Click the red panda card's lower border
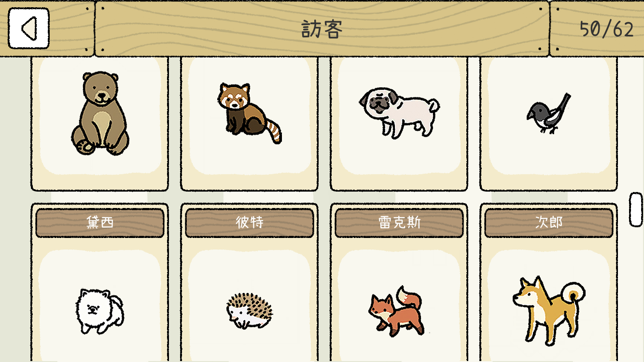The height and width of the screenshot is (362, 644). [x=250, y=182]
